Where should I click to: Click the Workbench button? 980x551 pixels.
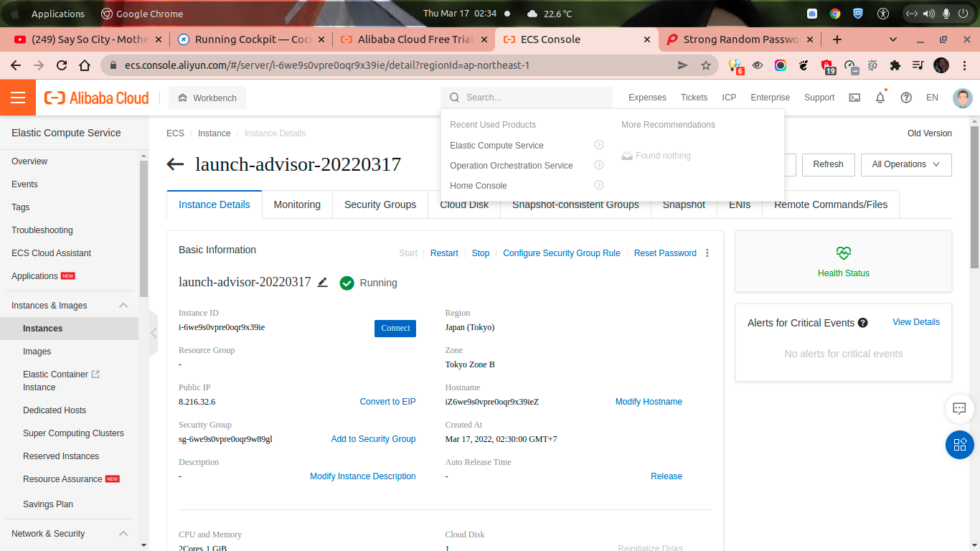[x=207, y=98]
